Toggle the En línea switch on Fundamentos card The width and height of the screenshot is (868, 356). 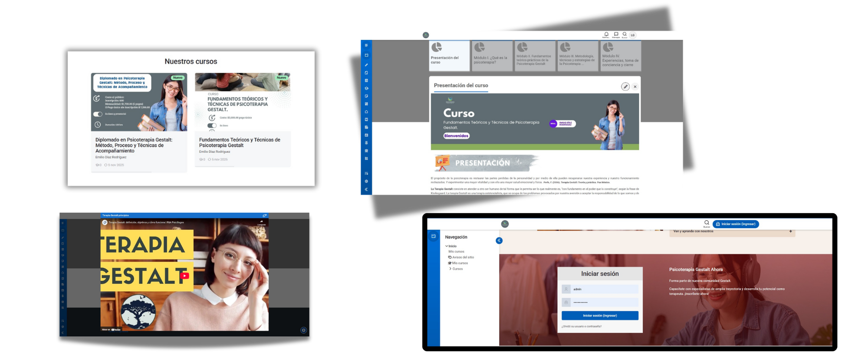click(x=212, y=125)
